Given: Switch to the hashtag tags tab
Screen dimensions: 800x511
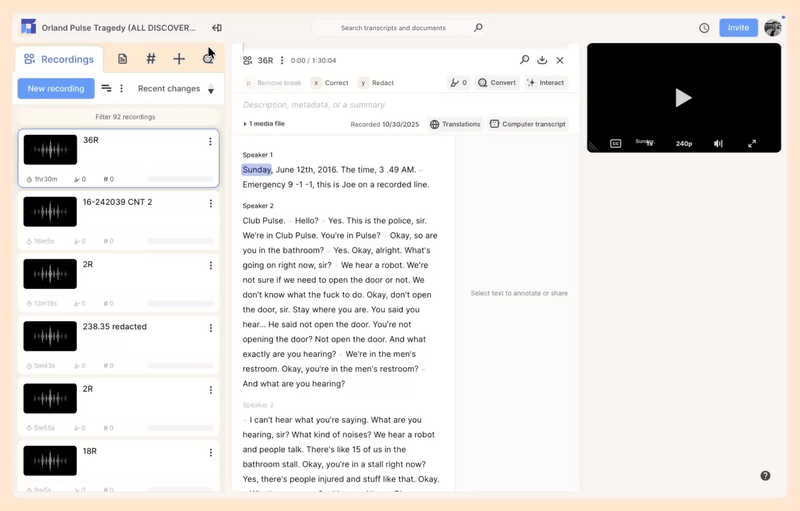Looking at the screenshot, I should 151,59.
